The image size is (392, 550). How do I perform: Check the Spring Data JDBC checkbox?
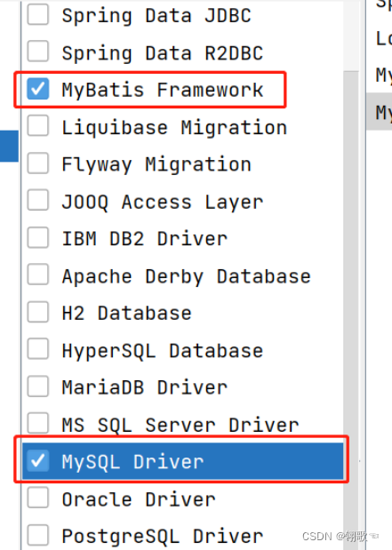click(x=38, y=14)
